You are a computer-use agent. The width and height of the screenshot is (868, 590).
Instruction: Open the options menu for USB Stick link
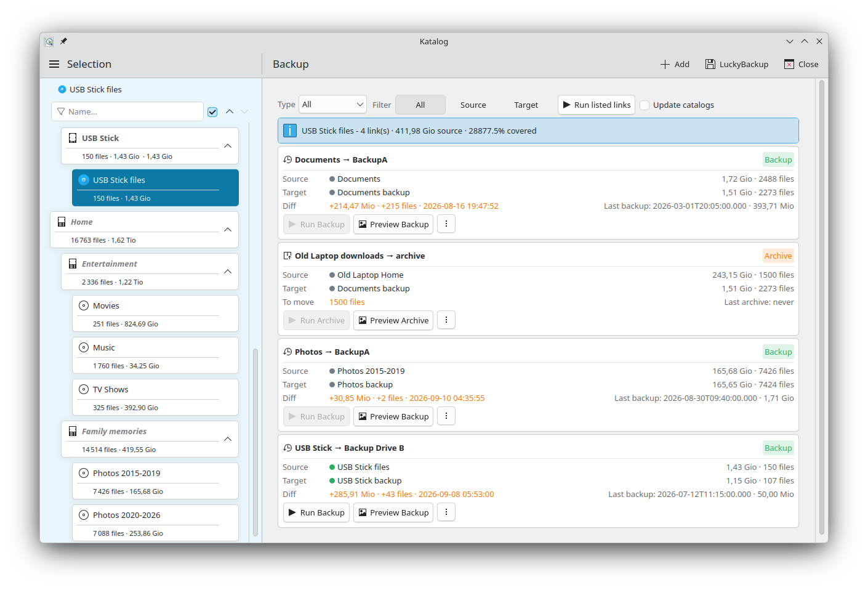446,512
